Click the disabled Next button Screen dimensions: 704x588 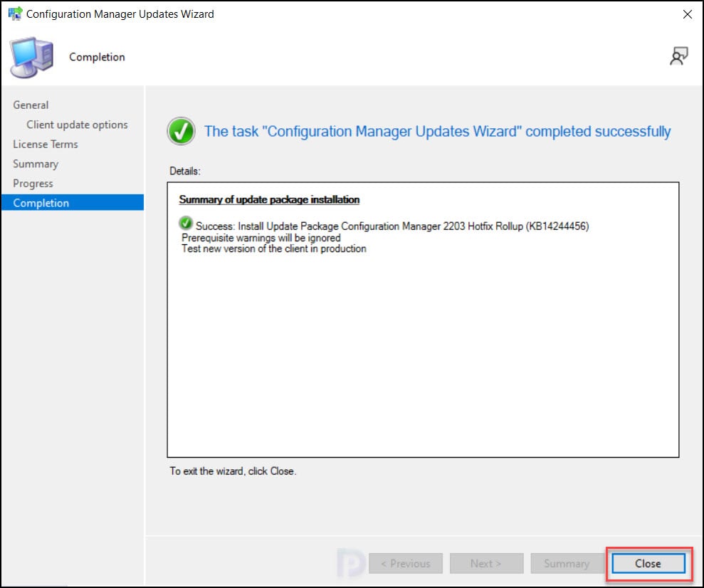(x=487, y=563)
